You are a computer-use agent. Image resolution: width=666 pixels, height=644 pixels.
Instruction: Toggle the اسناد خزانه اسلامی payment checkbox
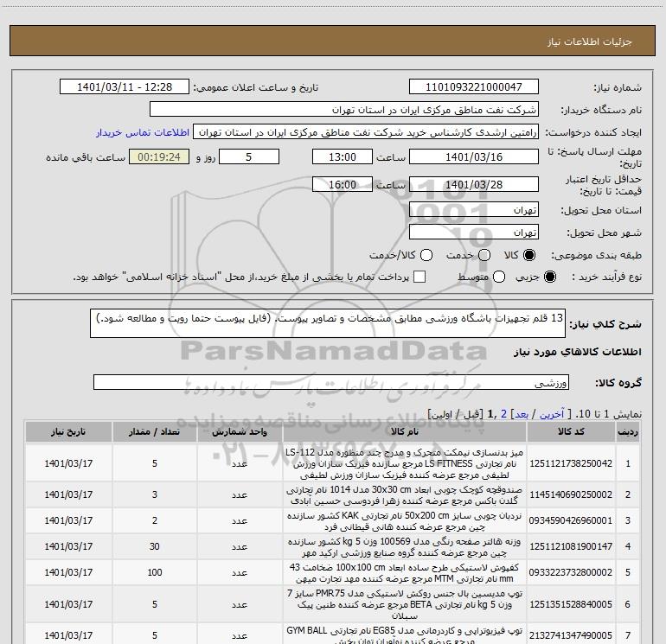tap(419, 277)
